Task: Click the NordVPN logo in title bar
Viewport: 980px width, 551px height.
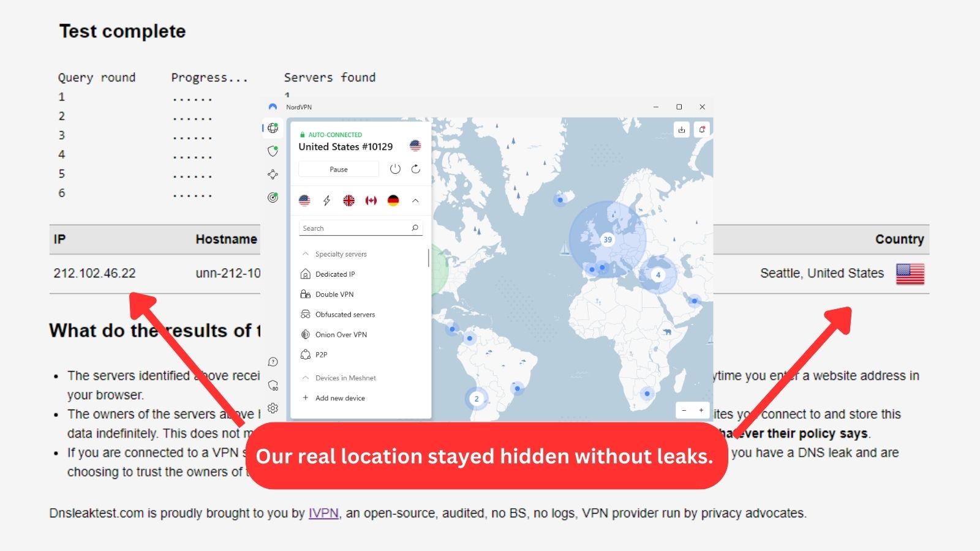Action: point(273,107)
